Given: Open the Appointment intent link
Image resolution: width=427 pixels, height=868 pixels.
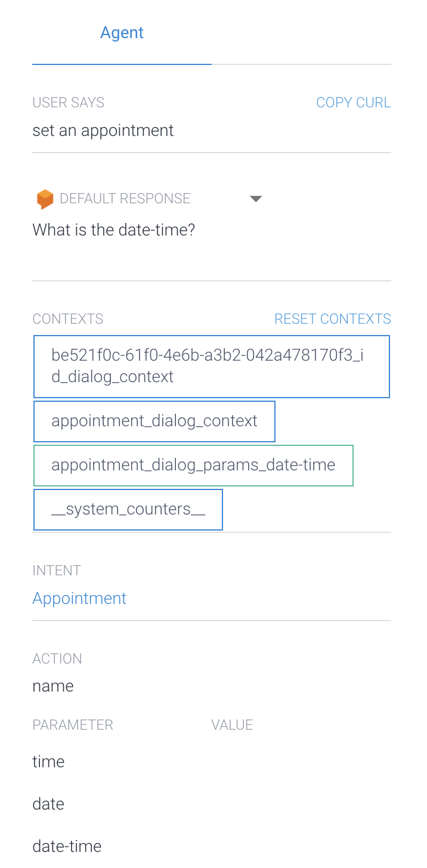Looking at the screenshot, I should coord(79,598).
